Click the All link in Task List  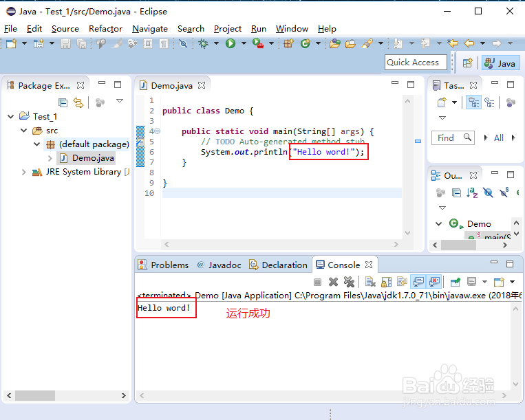[x=499, y=137]
